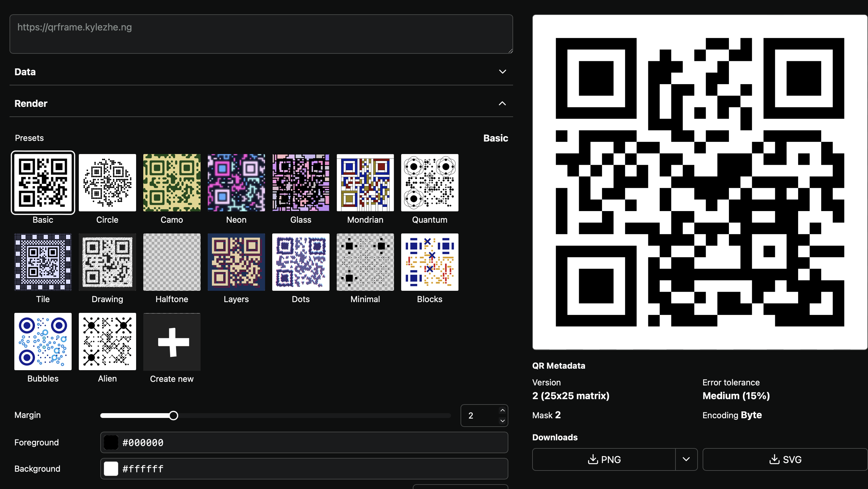Select the Quantum preset
The width and height of the screenshot is (868, 489).
(429, 183)
